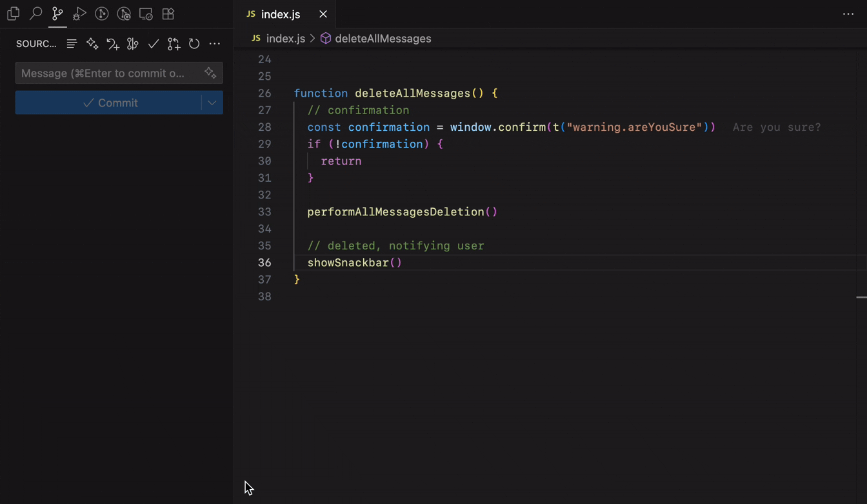Click "showSnackbar()" on line 36
The width and height of the screenshot is (867, 504).
tap(355, 263)
